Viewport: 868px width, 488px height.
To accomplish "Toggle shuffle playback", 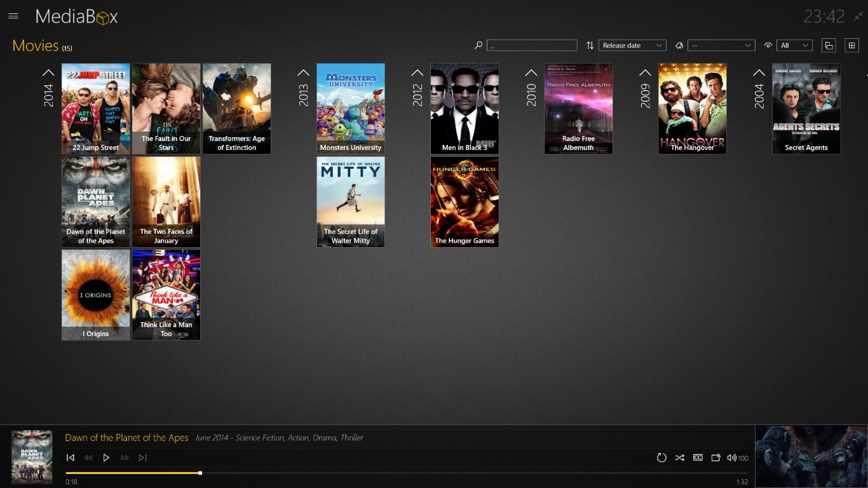I will click(x=679, y=457).
